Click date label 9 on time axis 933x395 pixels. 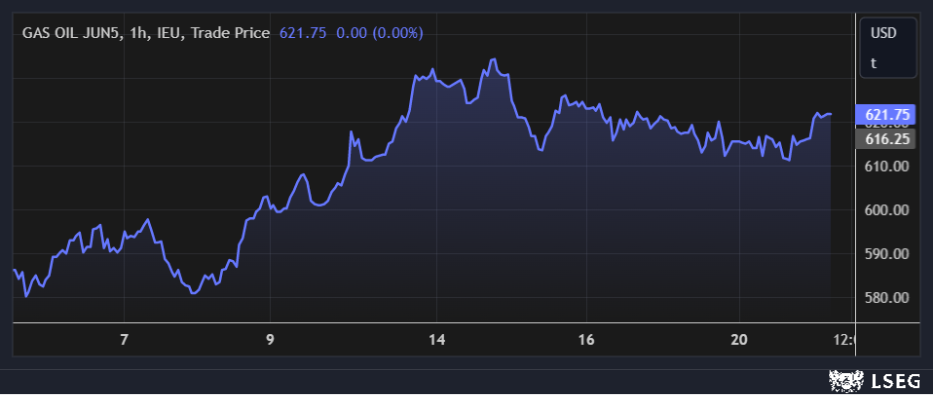[x=270, y=340]
